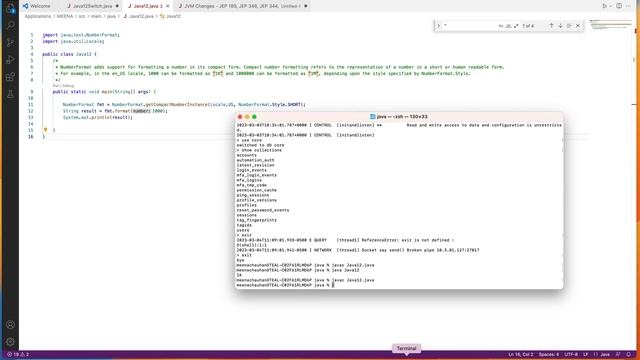Screen dimensions: 640x360
Task: Click 'profile_versions' in terminal output
Action: [256, 200]
